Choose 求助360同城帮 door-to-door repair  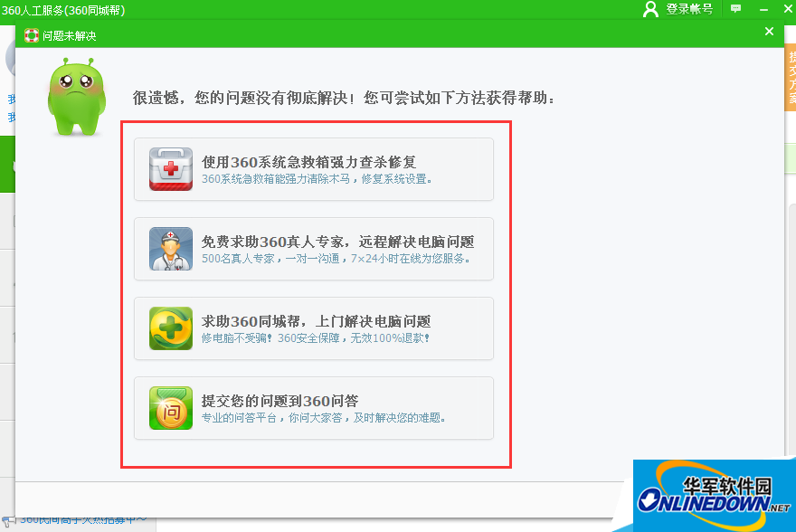[x=314, y=326]
